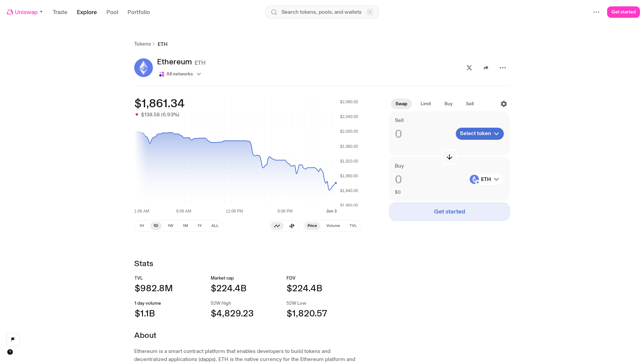Open the Buy tab
Screen dimensions: 644x362
click(x=448, y=104)
